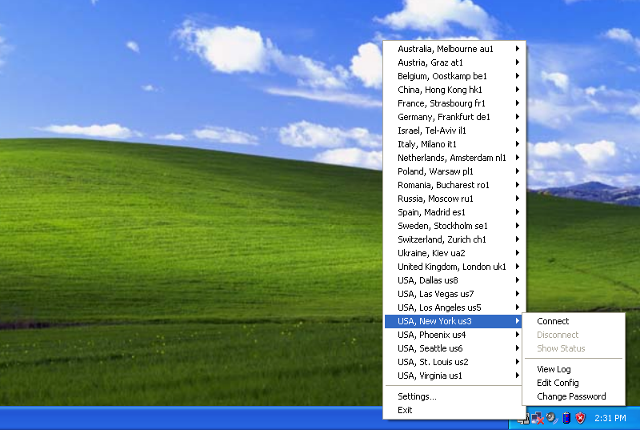Choose Ukraine, Kiev ua2 server entry
The width and height of the screenshot is (640, 430).
click(x=454, y=253)
